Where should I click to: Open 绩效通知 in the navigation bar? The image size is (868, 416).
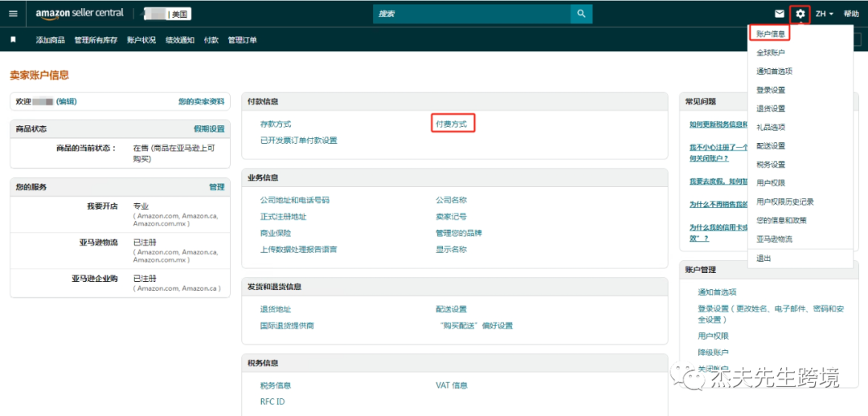pyautogui.click(x=180, y=40)
